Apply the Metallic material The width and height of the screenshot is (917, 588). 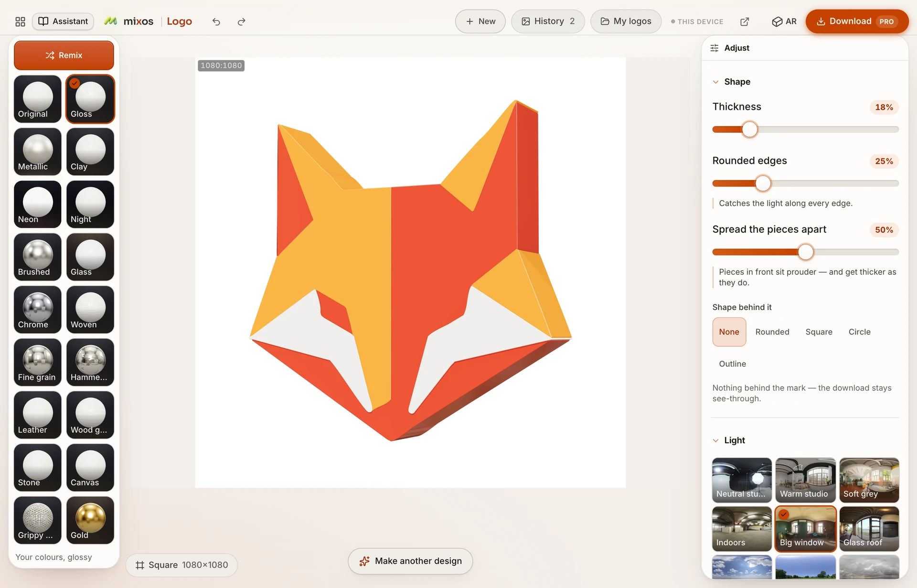[38, 151]
